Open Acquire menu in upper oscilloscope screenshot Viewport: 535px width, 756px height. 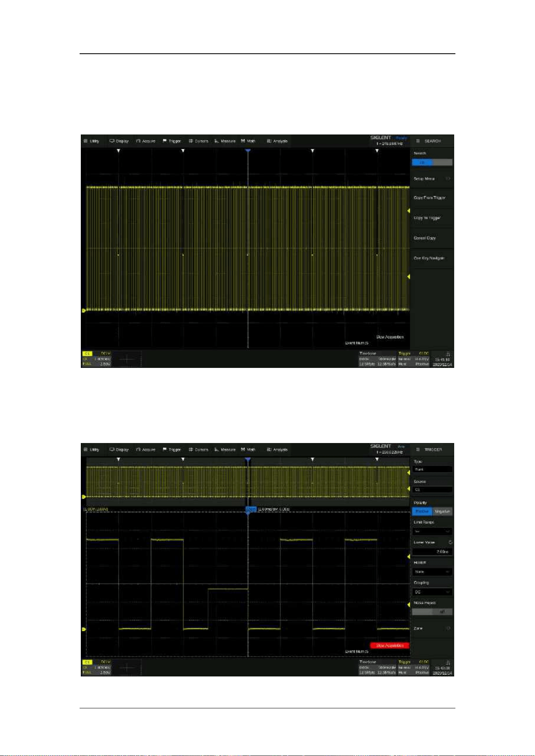[145, 141]
